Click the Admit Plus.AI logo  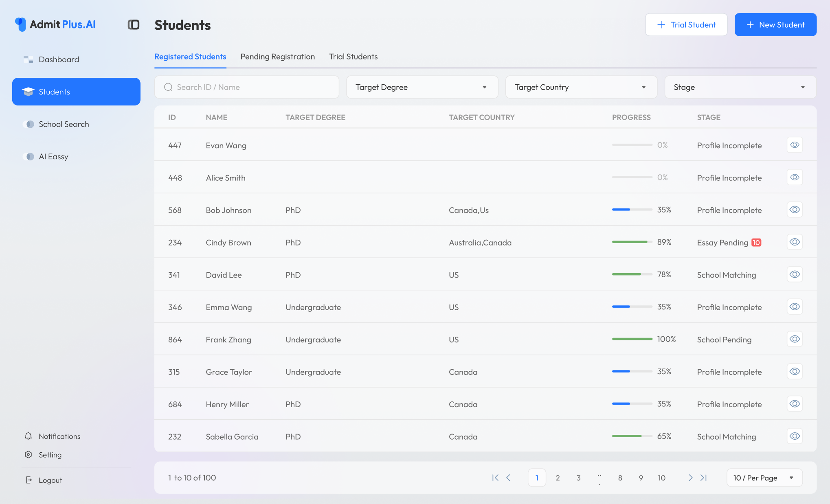point(55,24)
